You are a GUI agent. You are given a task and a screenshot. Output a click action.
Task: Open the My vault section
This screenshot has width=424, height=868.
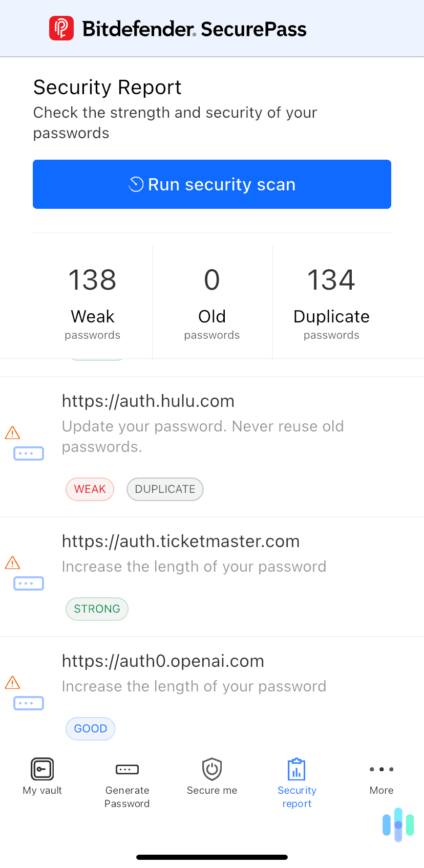(x=42, y=777)
